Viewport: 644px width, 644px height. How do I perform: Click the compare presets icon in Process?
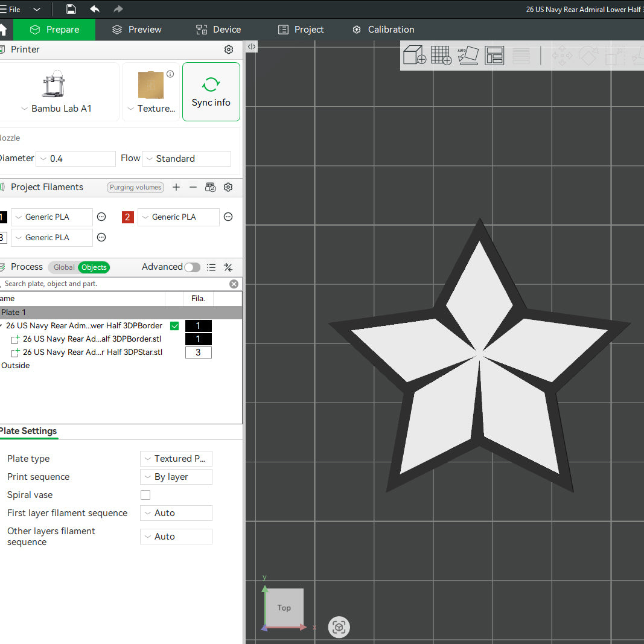click(228, 267)
